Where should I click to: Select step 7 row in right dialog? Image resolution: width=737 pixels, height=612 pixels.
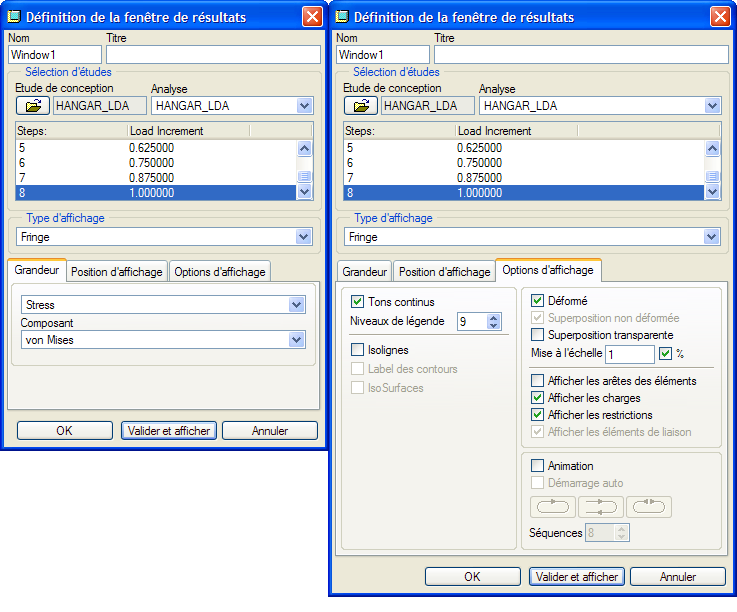(524, 178)
